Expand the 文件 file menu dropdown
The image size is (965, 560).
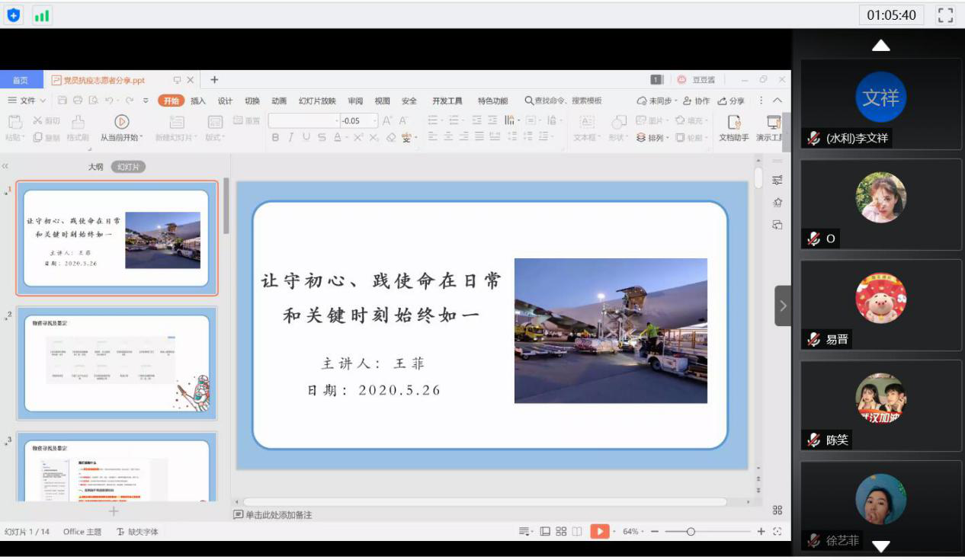pos(27,101)
